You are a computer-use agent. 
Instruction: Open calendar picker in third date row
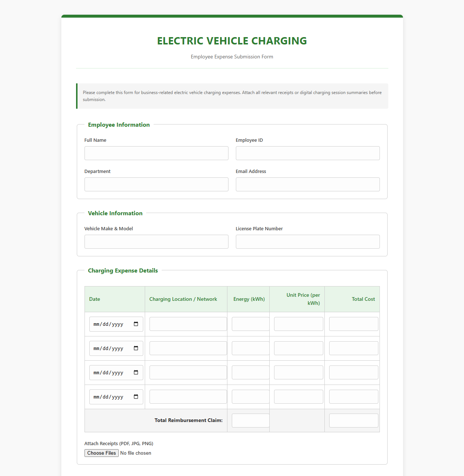click(x=136, y=372)
